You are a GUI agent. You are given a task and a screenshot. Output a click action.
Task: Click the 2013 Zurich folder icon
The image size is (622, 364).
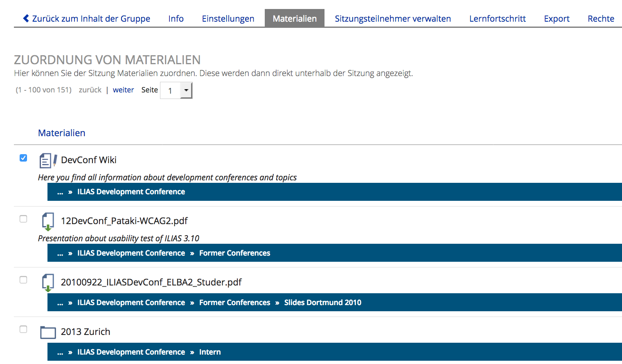click(48, 332)
